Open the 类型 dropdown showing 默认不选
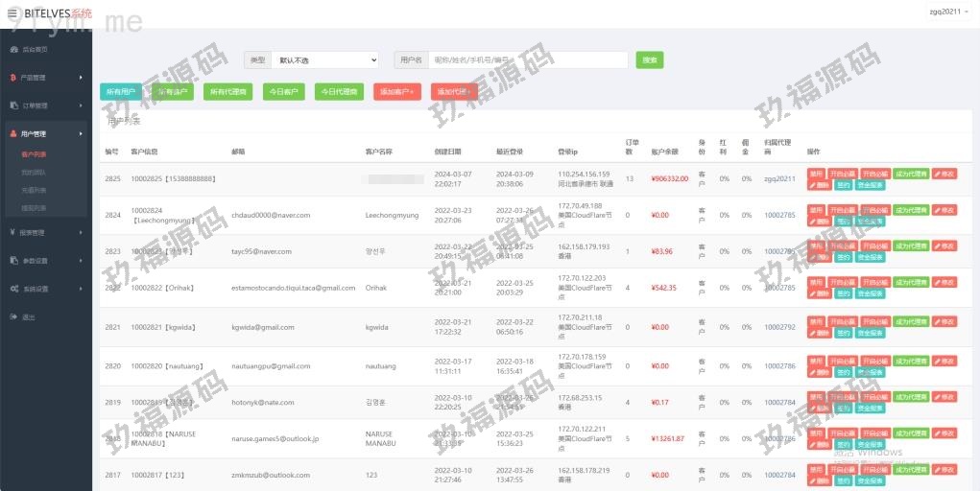This screenshot has height=491, width=980. [x=324, y=60]
